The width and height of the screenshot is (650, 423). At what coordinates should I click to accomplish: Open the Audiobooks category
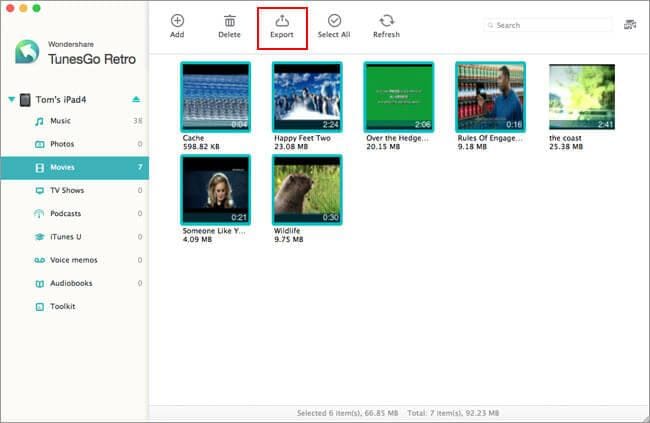point(75,283)
